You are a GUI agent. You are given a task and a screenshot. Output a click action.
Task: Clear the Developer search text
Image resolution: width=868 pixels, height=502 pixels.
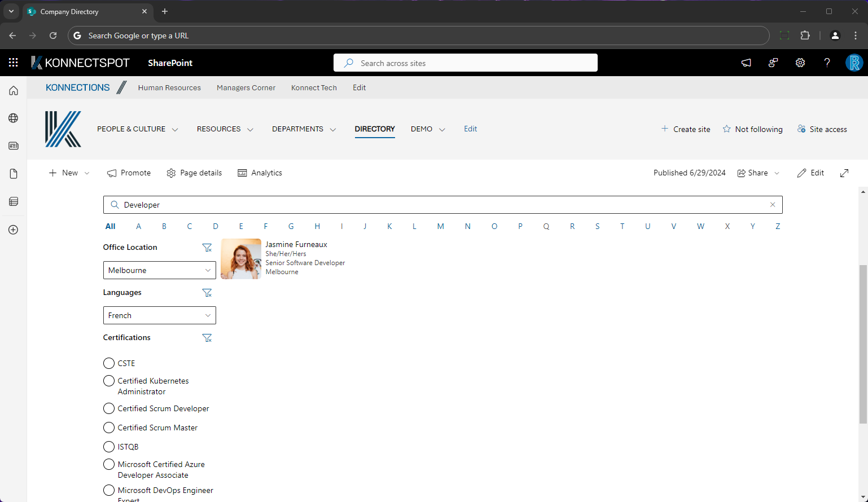(773, 205)
